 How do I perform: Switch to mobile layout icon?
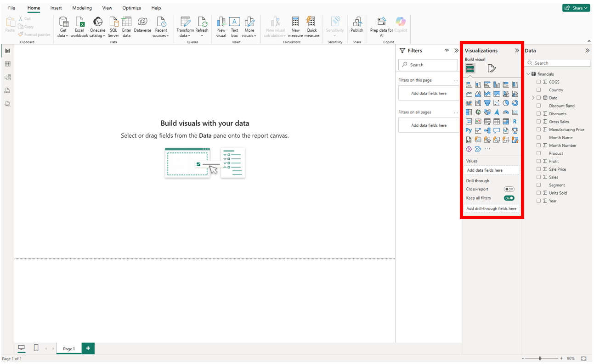(x=36, y=348)
